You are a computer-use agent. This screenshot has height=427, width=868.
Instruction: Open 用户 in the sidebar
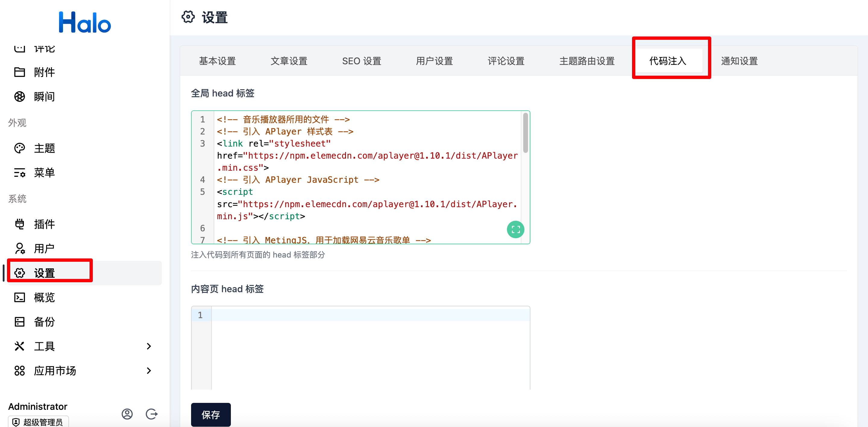(x=44, y=248)
